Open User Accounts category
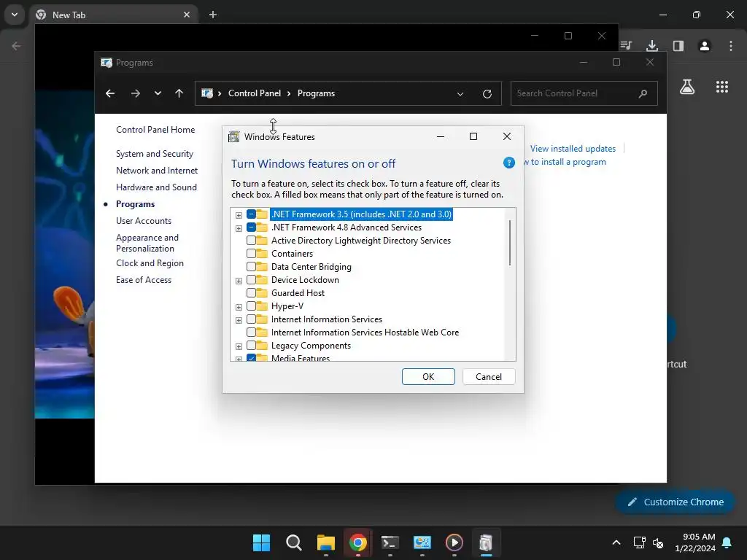The height and width of the screenshot is (560, 747). coord(144,221)
